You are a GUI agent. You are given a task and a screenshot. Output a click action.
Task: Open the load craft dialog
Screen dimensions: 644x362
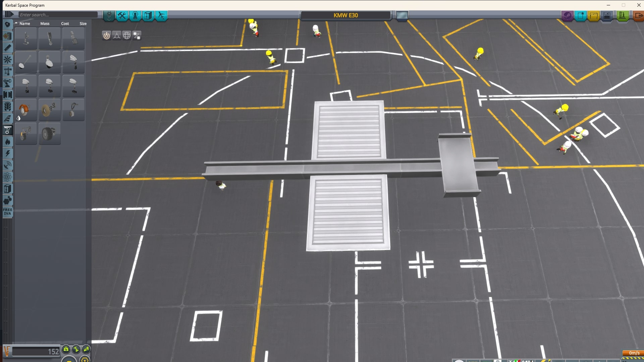(x=594, y=16)
